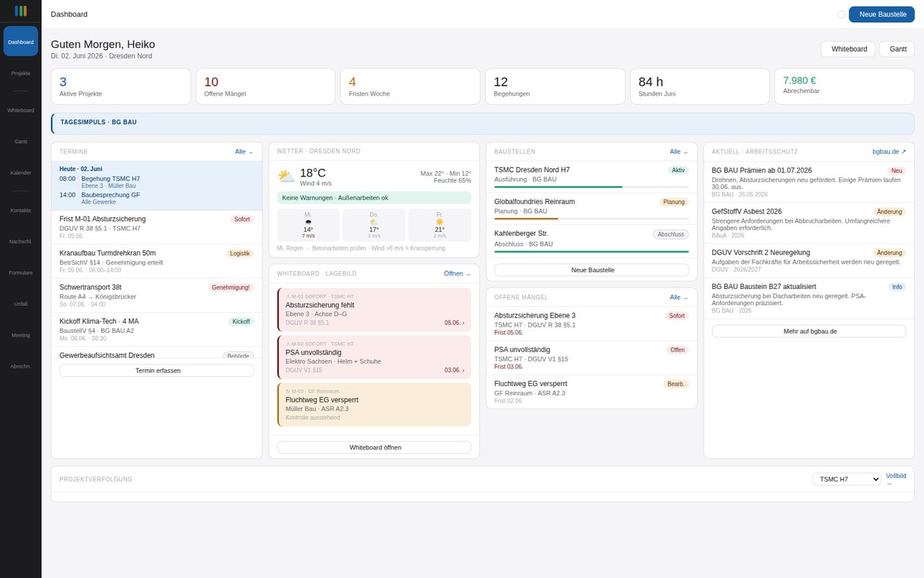The image size is (924, 578).
Task: Open Unfall in the sidebar
Action: 21,304
